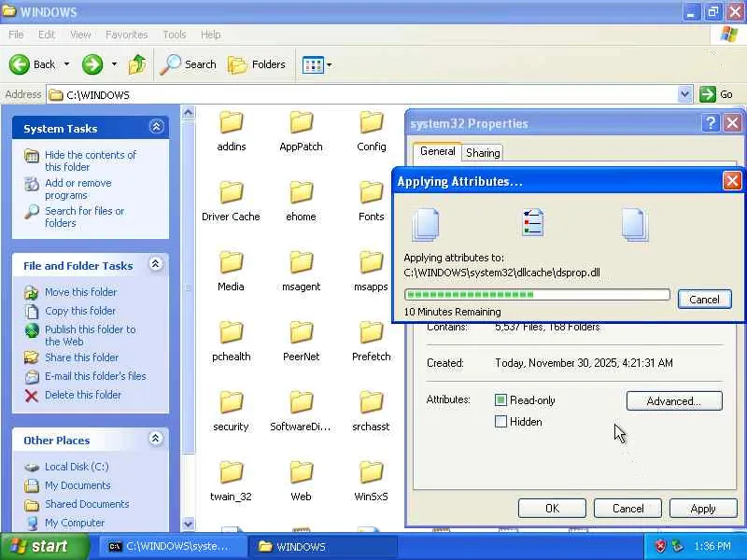Screen dimensions: 747x560
Task: Click OK in system32 Properties
Action: coord(552,509)
